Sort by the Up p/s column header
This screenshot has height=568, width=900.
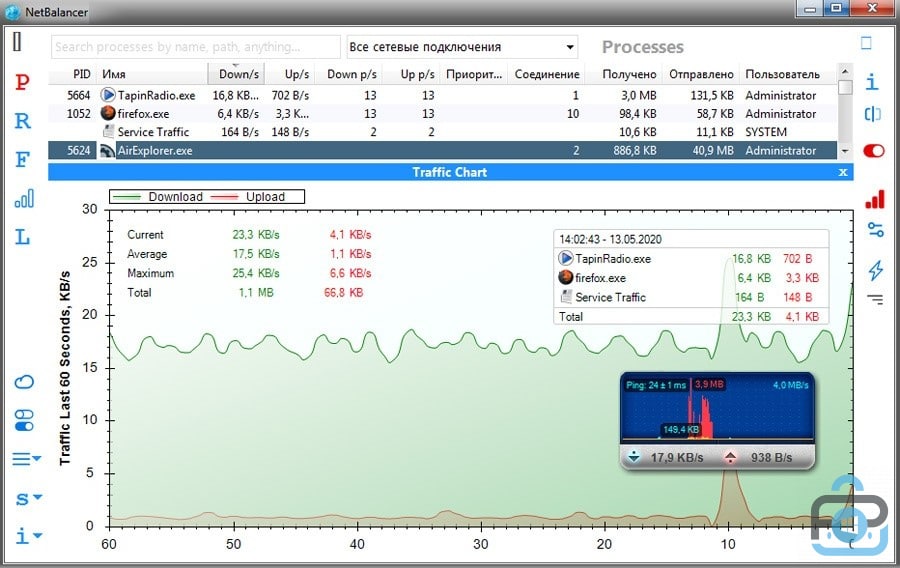[x=412, y=74]
